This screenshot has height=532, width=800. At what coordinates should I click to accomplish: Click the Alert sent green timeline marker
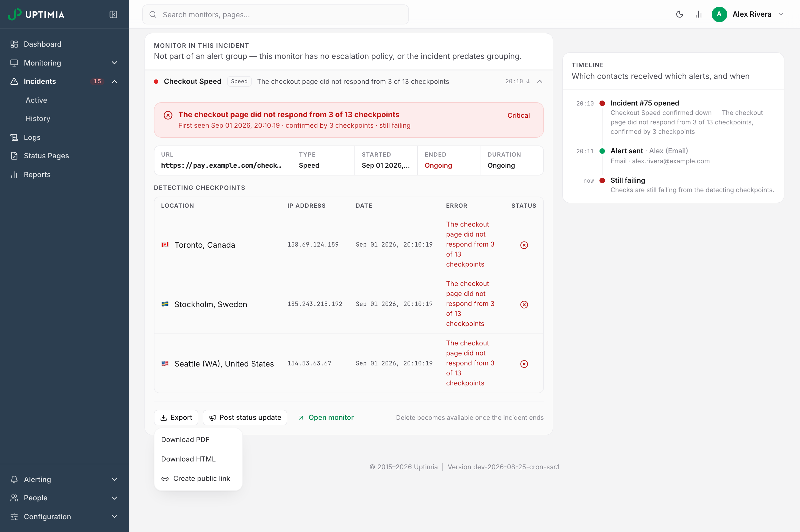click(602, 151)
